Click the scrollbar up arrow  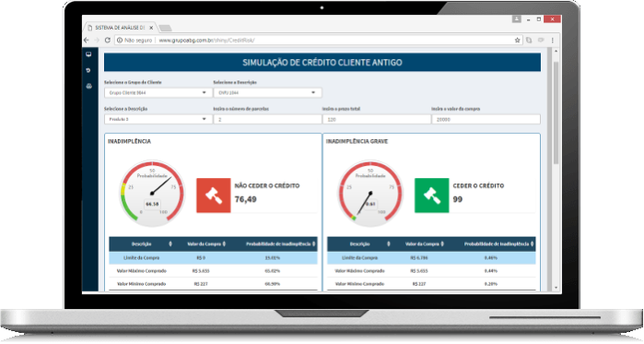[x=556, y=52]
